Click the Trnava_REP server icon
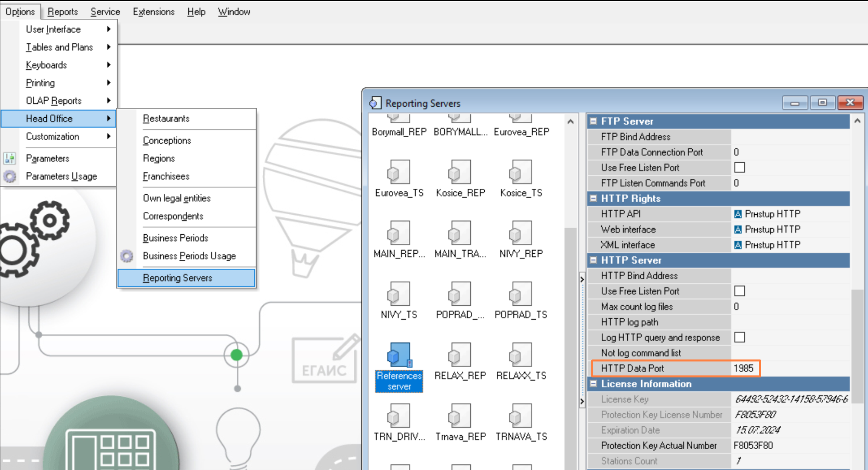This screenshot has width=868, height=470. click(460, 416)
